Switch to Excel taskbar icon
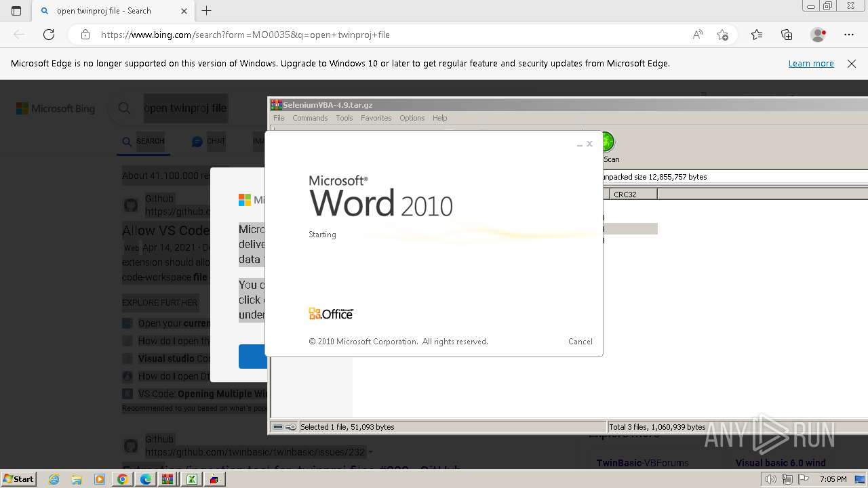Viewport: 868px width, 488px height. pyautogui.click(x=192, y=479)
